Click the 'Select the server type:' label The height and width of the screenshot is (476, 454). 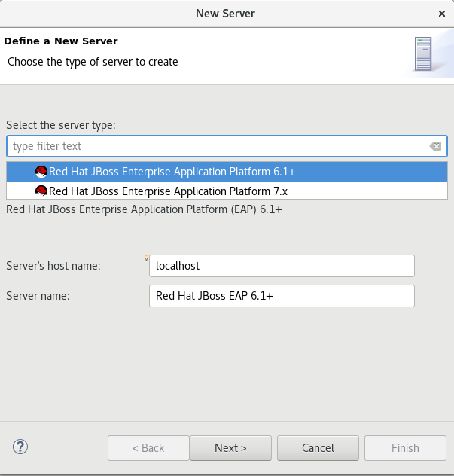pos(61,125)
